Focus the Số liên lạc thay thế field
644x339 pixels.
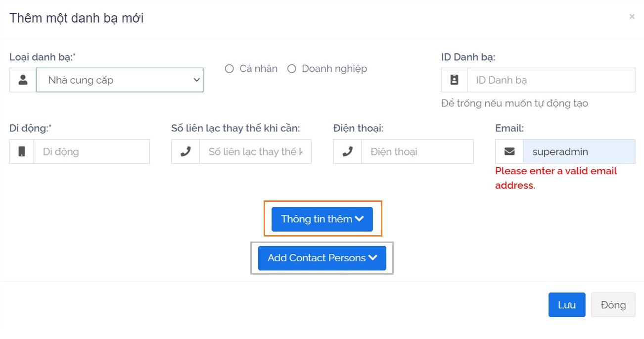click(255, 152)
